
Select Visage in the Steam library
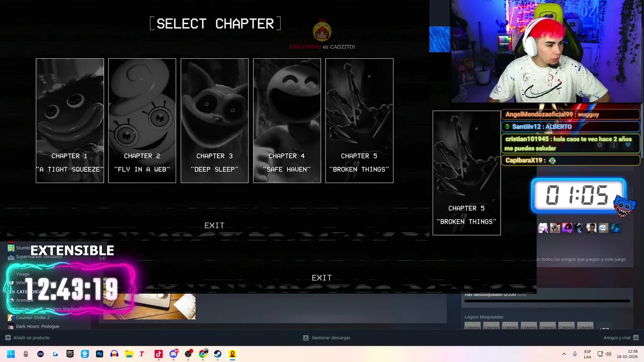23,274
